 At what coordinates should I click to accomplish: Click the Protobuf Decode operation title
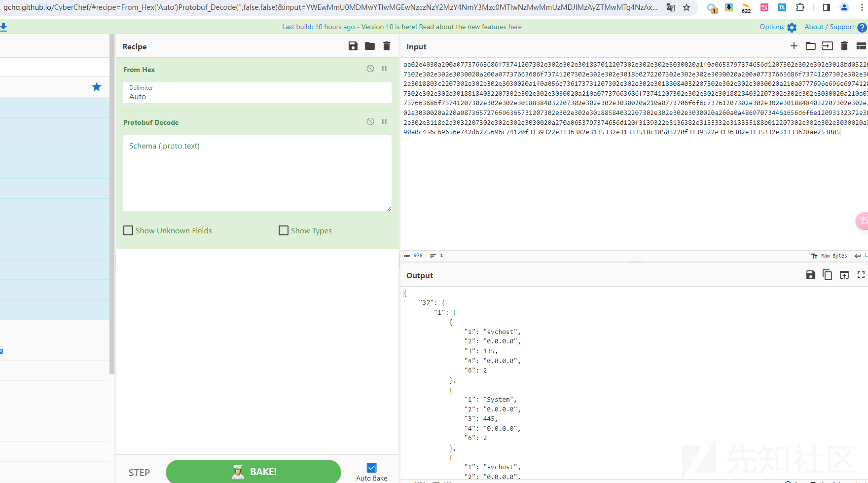[x=151, y=122]
